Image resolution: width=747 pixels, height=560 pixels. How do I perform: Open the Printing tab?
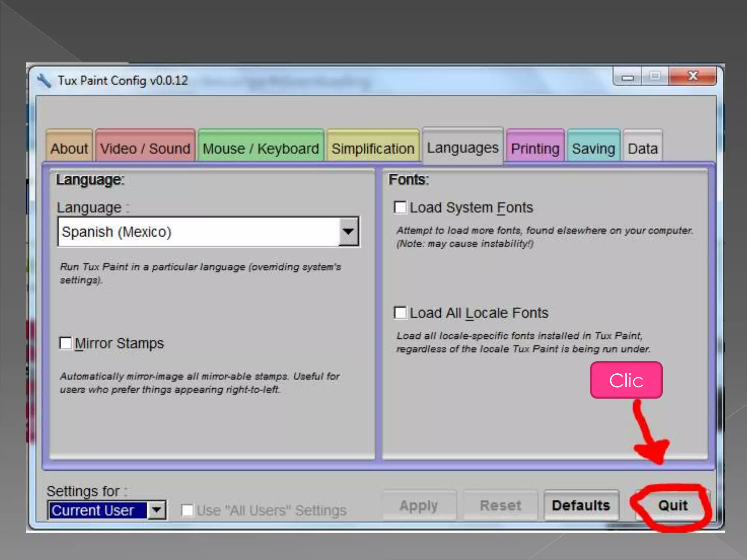pos(535,148)
